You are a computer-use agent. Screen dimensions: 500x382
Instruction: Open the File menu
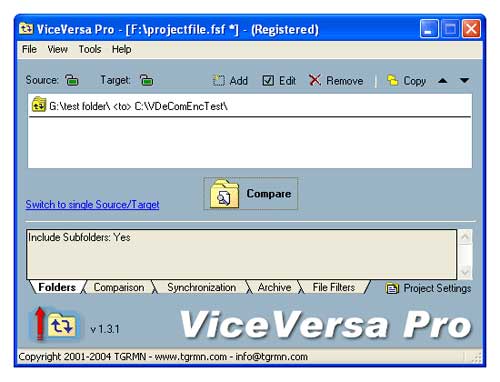(x=29, y=49)
